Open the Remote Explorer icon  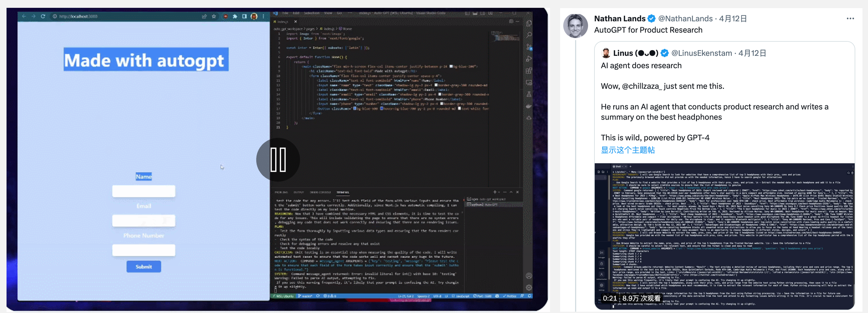pos(529,82)
